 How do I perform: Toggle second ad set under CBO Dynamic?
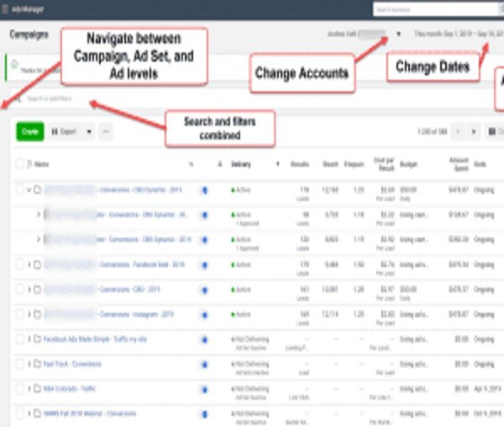tap(204, 240)
